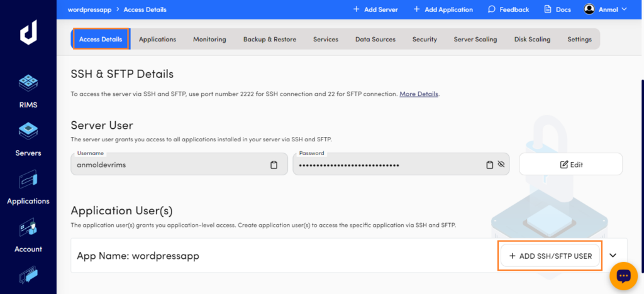Open the Docs page from the header
The image size is (644, 294).
point(557,9)
